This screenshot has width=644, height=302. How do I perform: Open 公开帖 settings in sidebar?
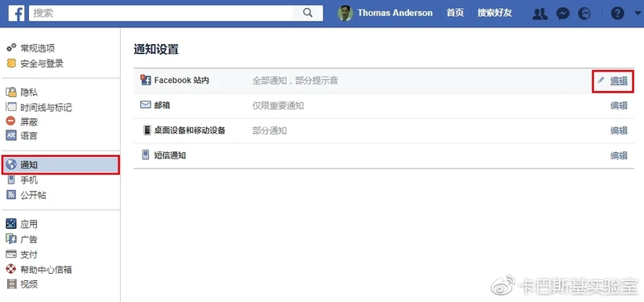click(x=33, y=195)
